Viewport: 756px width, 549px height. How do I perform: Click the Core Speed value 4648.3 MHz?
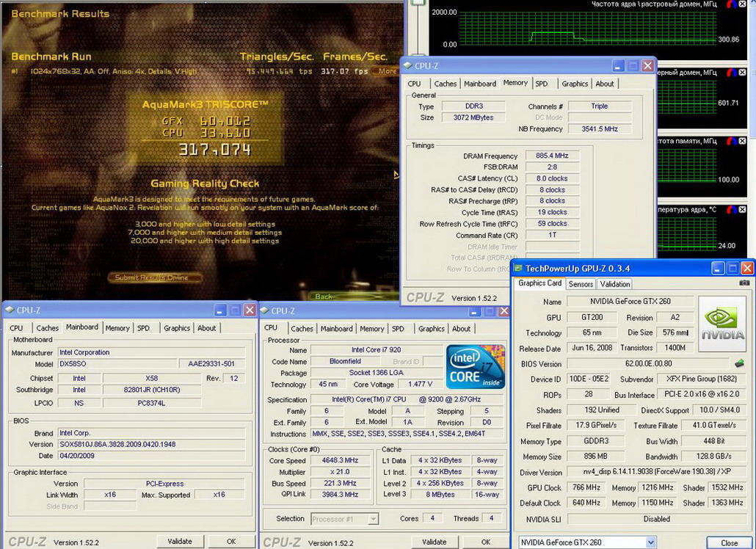(340, 460)
